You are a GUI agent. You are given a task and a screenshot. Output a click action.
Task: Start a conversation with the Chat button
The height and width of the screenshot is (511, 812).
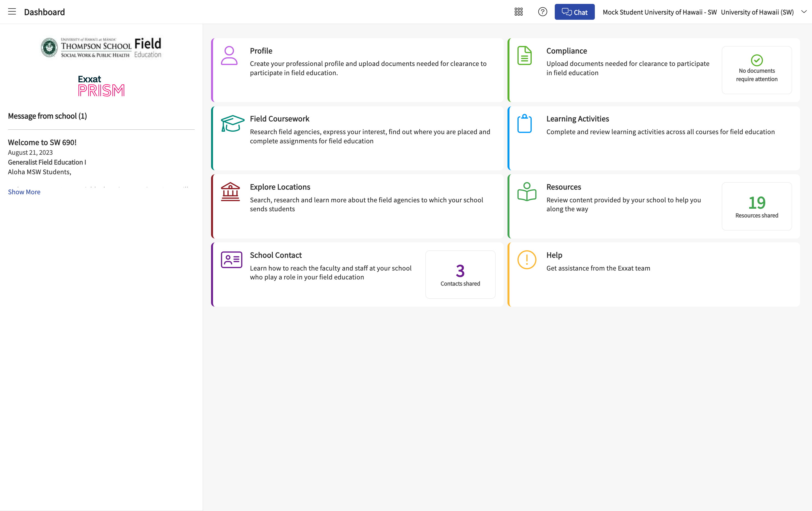coord(575,12)
